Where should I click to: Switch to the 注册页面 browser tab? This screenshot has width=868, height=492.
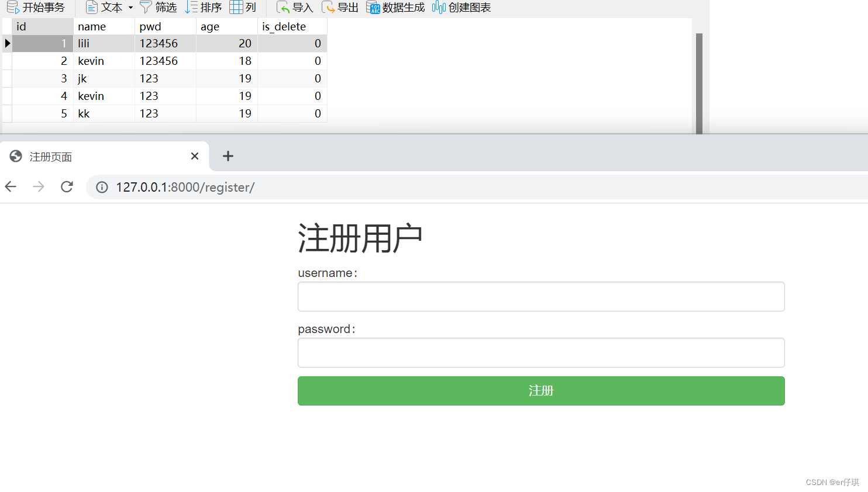(x=104, y=157)
